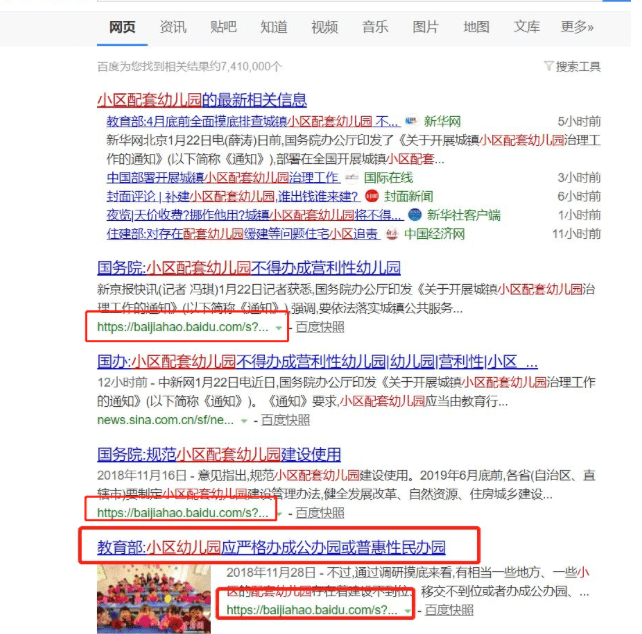Screen dimensions: 642x634
Task: Select the 文库 tab
Action: click(x=527, y=27)
